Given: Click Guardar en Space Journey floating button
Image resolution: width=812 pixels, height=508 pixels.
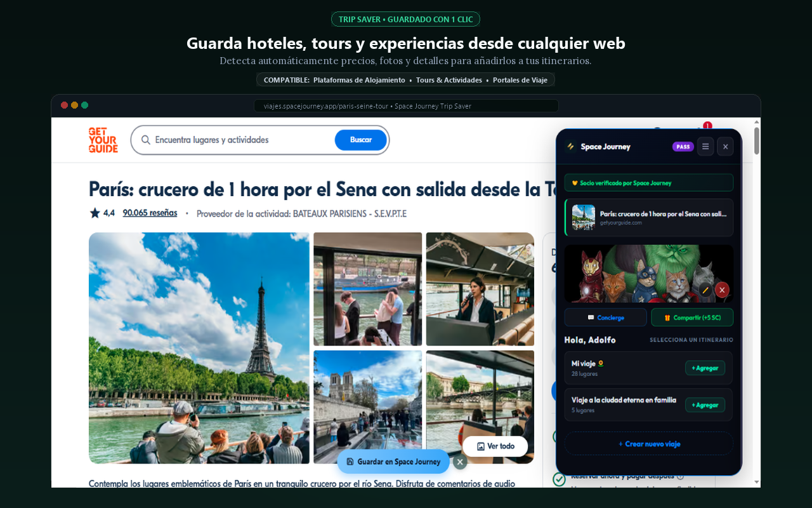Looking at the screenshot, I should (x=393, y=462).
